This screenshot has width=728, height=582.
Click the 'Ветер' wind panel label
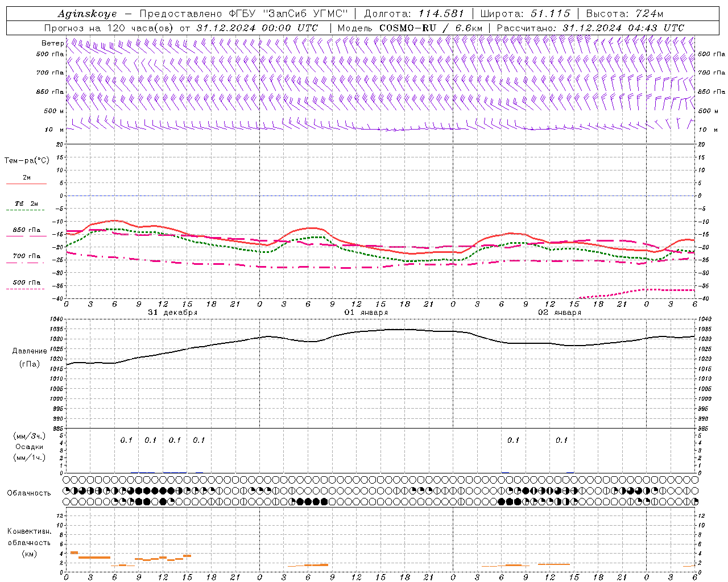(x=52, y=43)
